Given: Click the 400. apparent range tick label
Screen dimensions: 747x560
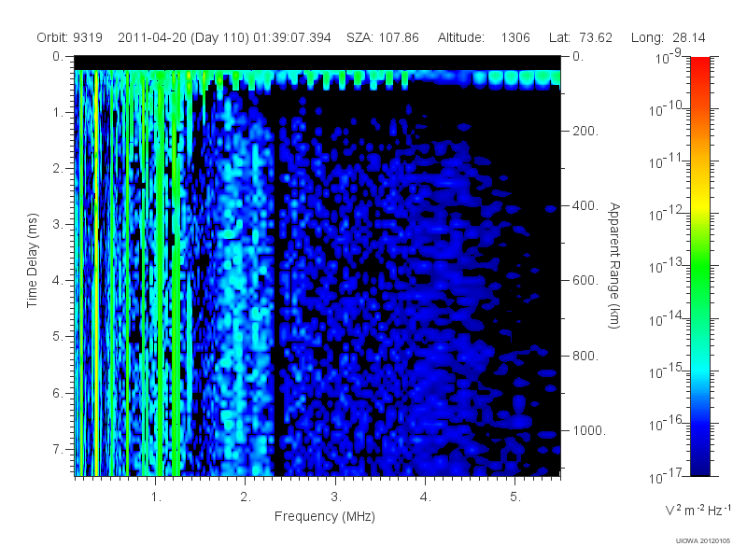Looking at the screenshot, I should [x=585, y=205].
